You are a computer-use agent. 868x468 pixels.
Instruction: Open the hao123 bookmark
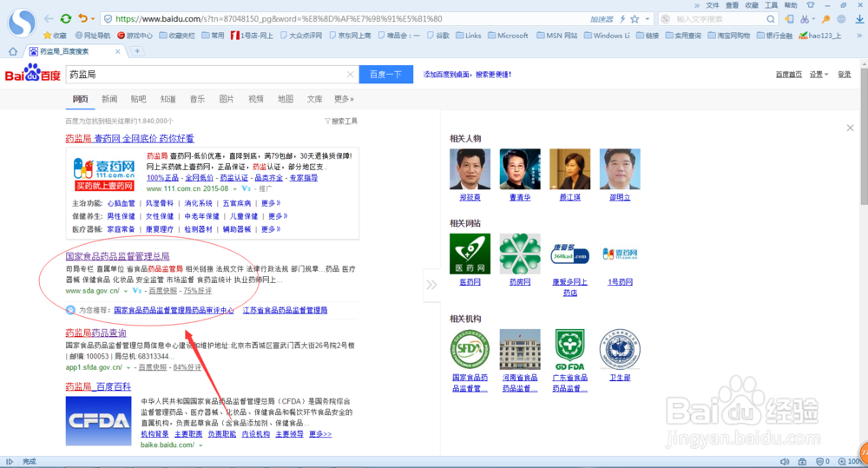pos(820,36)
